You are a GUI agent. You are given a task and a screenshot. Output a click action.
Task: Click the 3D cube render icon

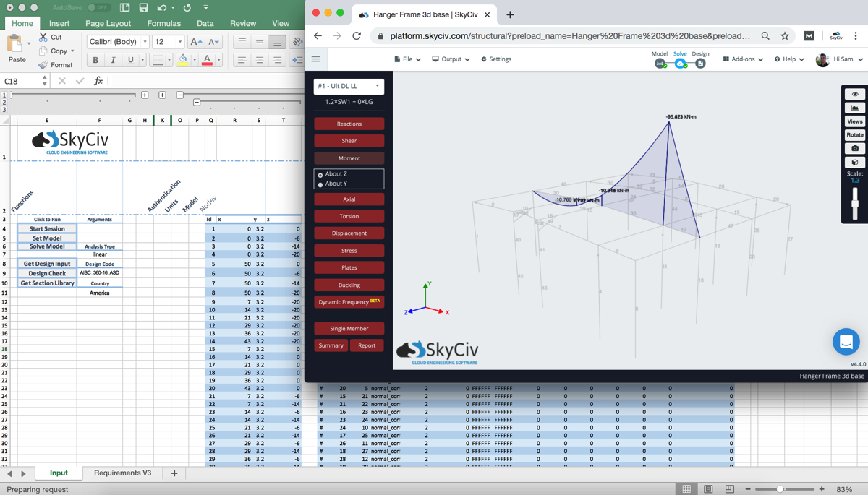(854, 163)
